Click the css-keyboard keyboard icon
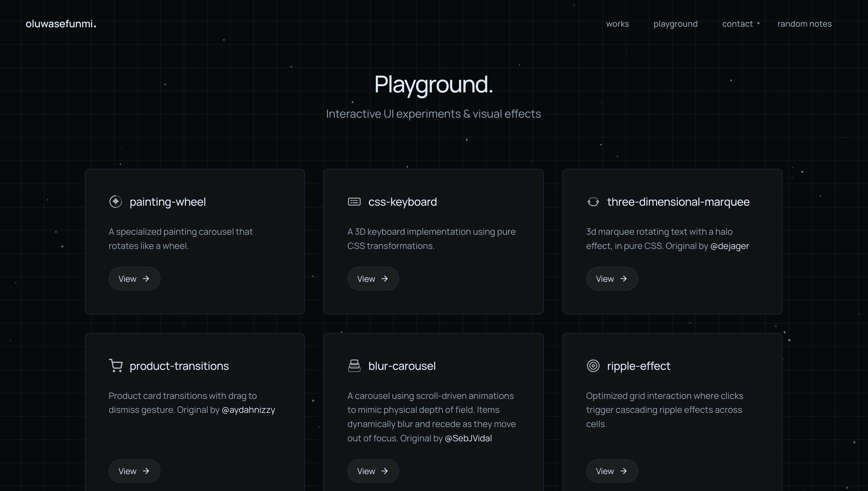 point(354,202)
